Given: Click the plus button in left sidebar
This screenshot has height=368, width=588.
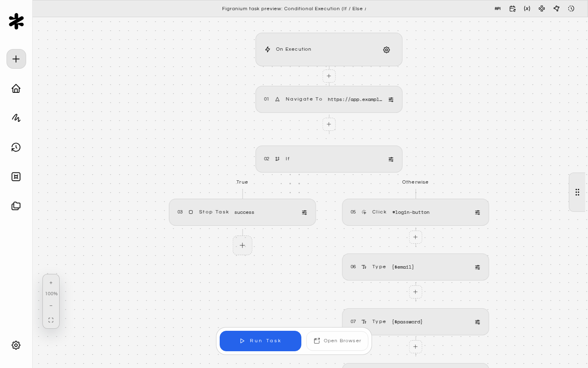Looking at the screenshot, I should click(16, 59).
